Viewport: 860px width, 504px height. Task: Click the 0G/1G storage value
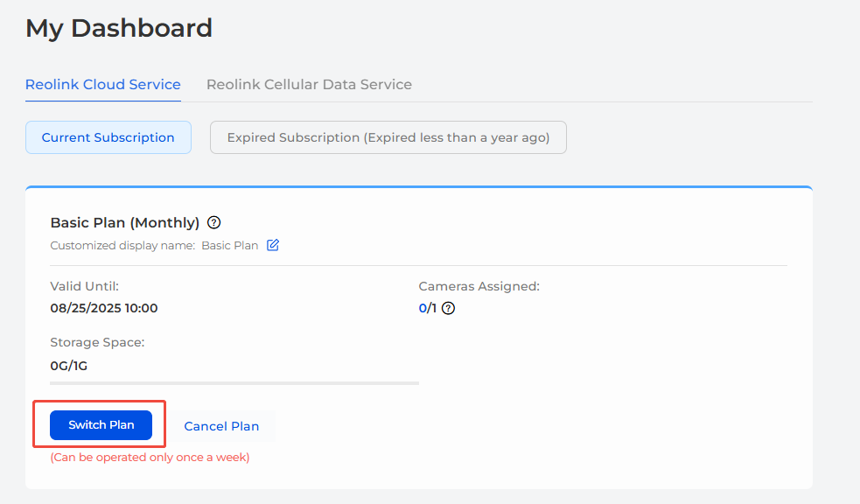pyautogui.click(x=68, y=366)
